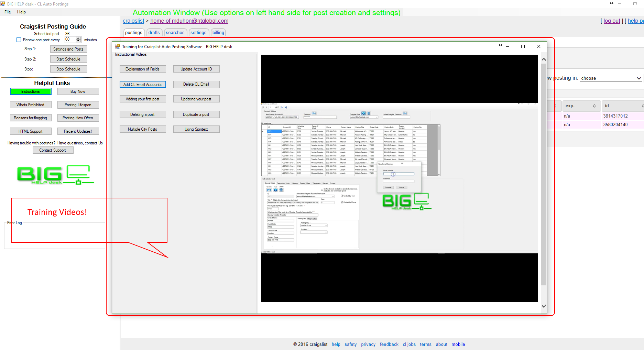Open the footer about link

point(441,344)
